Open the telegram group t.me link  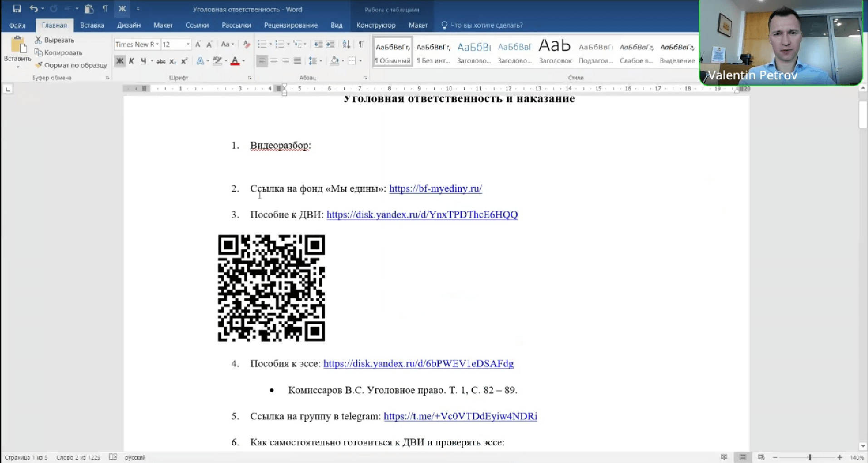click(x=461, y=416)
